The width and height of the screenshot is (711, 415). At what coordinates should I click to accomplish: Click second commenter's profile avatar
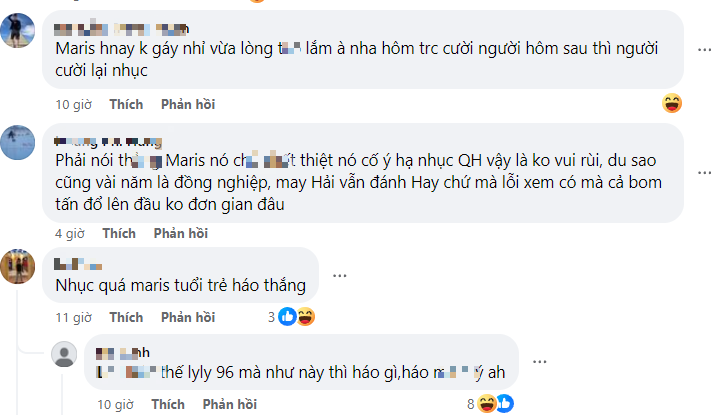tap(20, 143)
